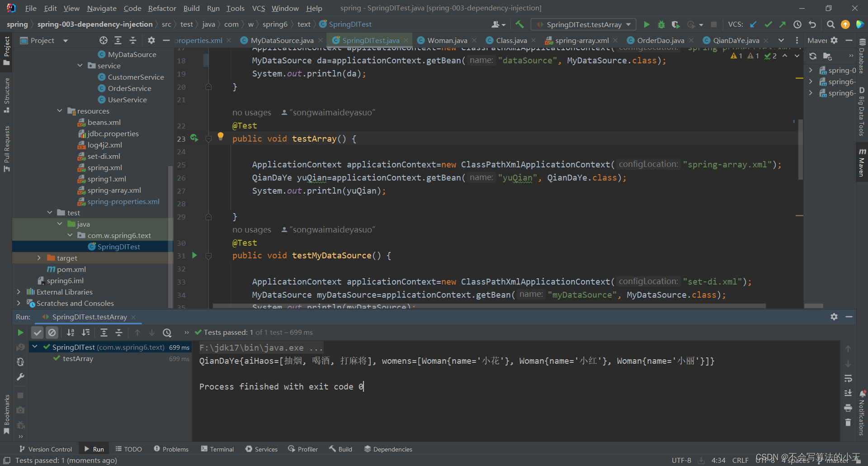Toggle soft-wrap in console output
This screenshot has width=868, height=466.
coord(848,378)
